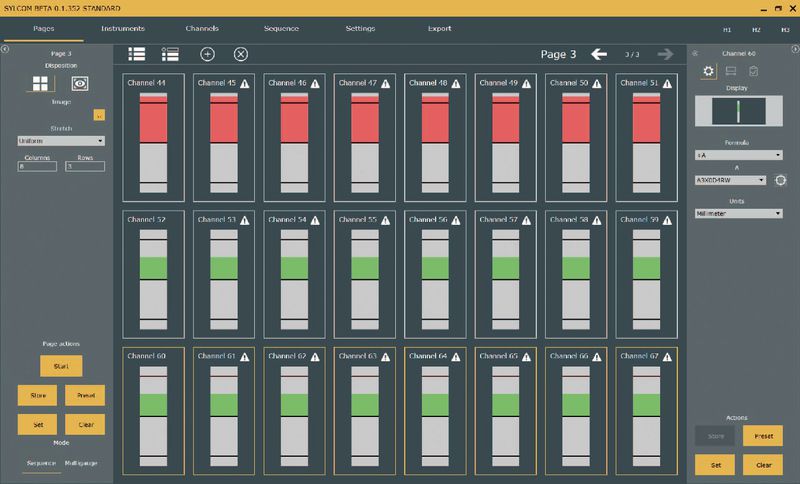Viewport: 800px width, 484px height.
Task: Open the channel settings gear tab
Action: coord(709,71)
